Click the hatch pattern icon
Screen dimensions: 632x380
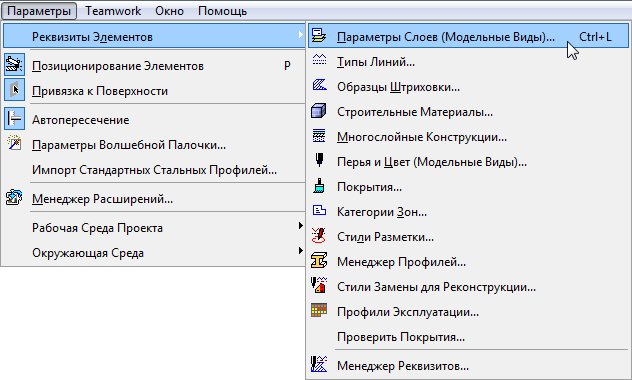pos(319,85)
